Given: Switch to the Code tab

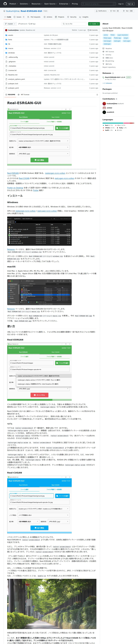Looking at the screenshot, I should point(8,17).
